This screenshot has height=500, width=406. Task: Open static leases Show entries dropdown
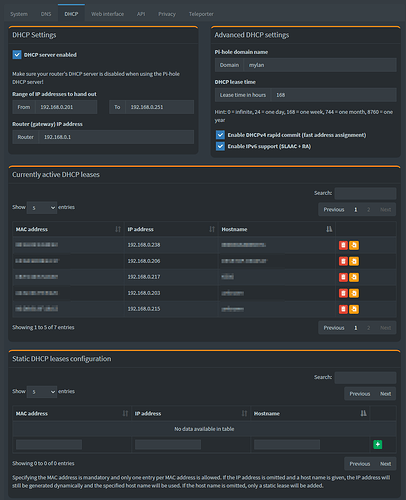tap(42, 392)
